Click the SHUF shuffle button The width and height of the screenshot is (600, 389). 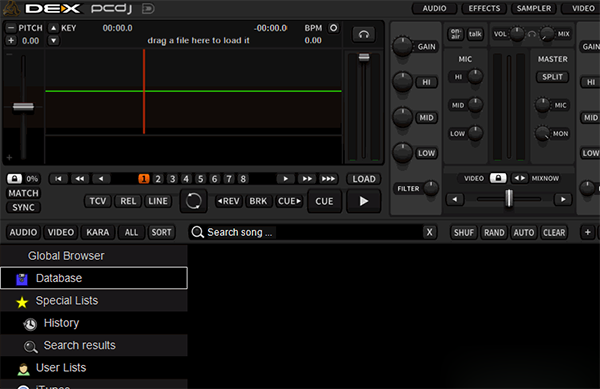pyautogui.click(x=464, y=232)
